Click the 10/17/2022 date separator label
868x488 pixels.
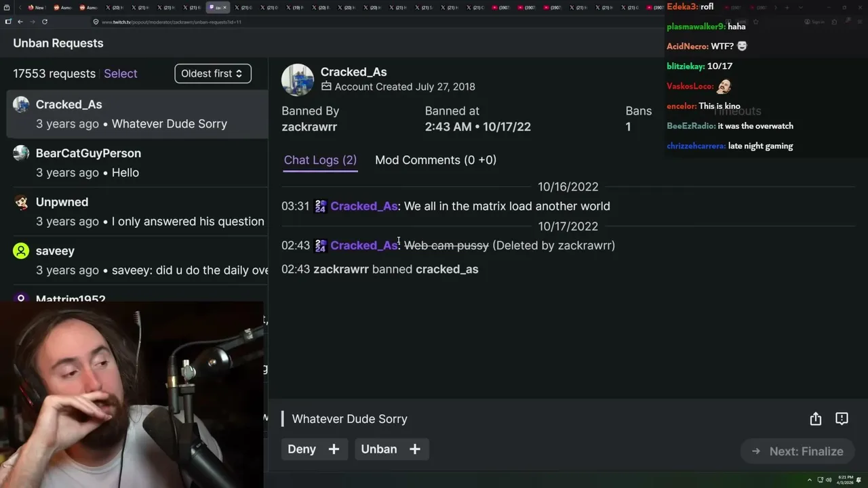click(x=568, y=226)
